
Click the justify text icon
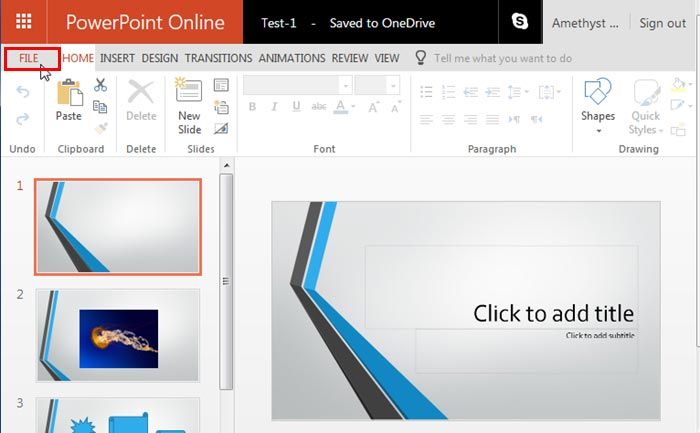point(492,119)
